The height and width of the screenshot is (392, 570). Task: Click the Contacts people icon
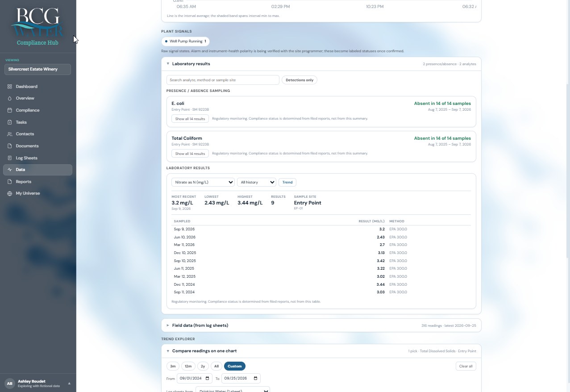click(x=10, y=134)
